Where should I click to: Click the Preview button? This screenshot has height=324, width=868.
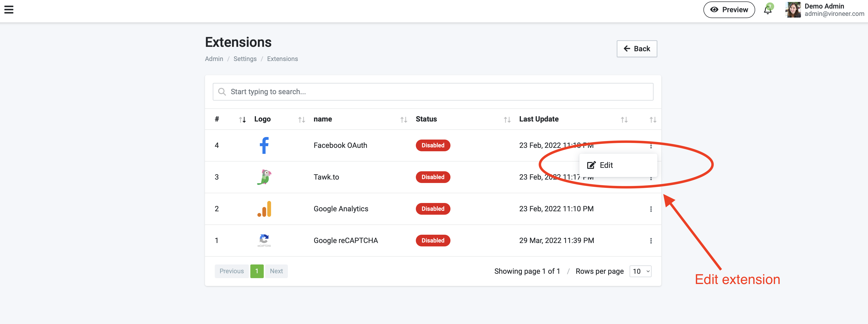[x=729, y=10]
